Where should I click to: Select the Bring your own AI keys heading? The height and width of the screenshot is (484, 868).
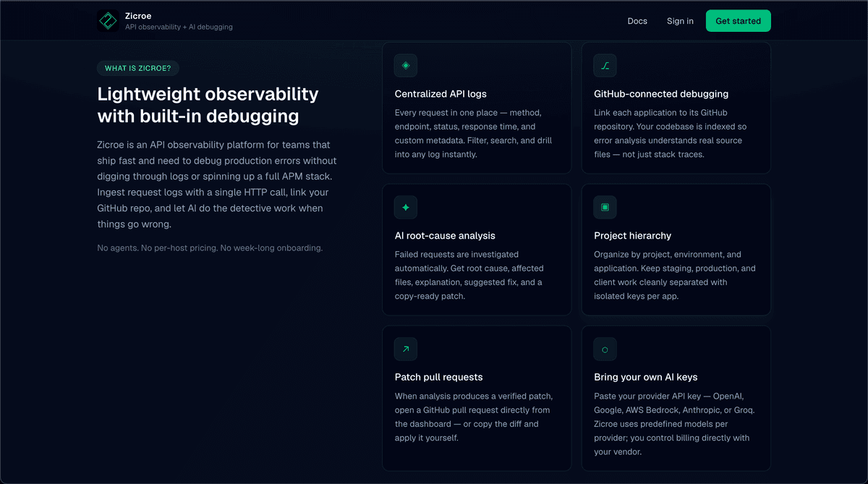click(x=646, y=377)
